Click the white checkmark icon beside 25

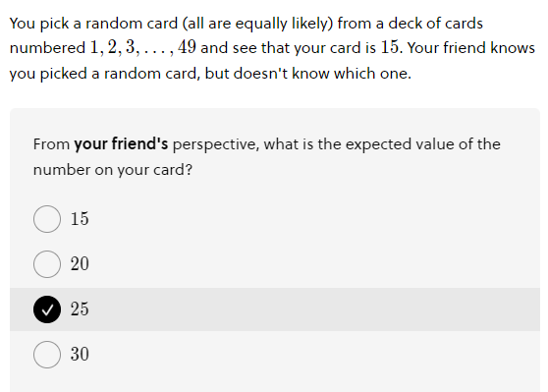coord(47,309)
